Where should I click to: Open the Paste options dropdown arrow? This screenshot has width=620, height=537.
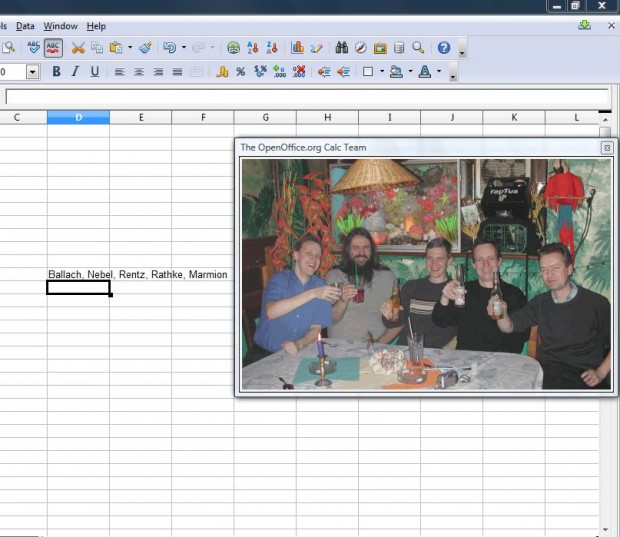point(130,48)
